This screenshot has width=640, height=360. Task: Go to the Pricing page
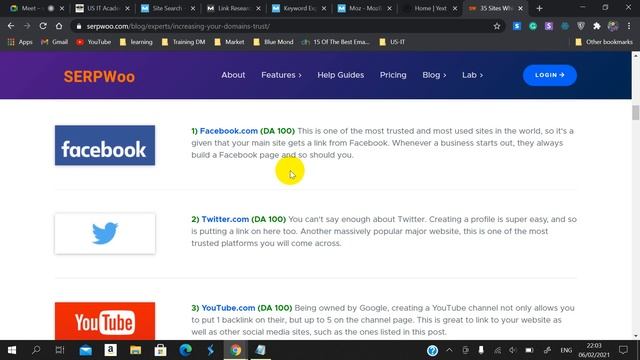tap(393, 75)
